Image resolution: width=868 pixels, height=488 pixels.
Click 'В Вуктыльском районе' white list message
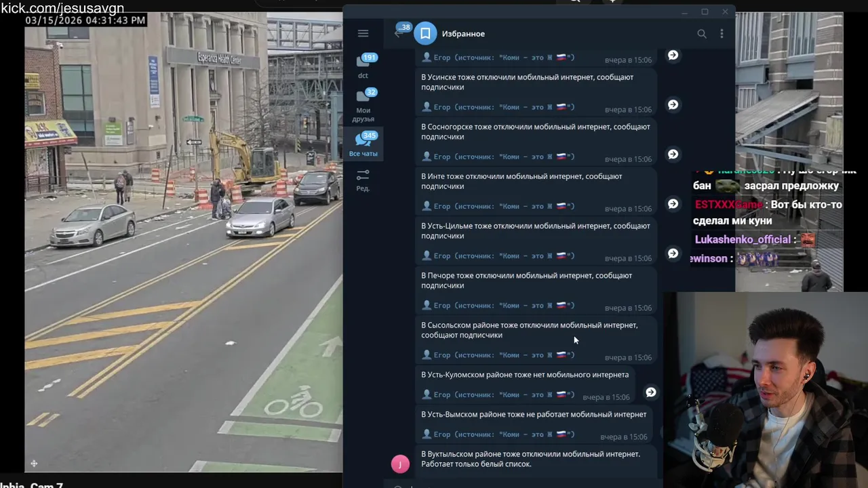(530, 459)
